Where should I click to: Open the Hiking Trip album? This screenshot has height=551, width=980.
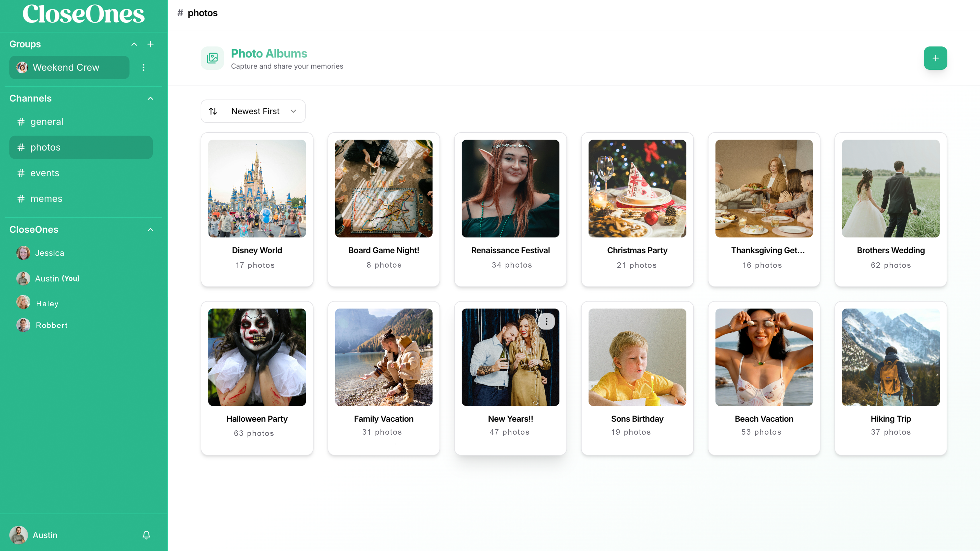click(890, 357)
